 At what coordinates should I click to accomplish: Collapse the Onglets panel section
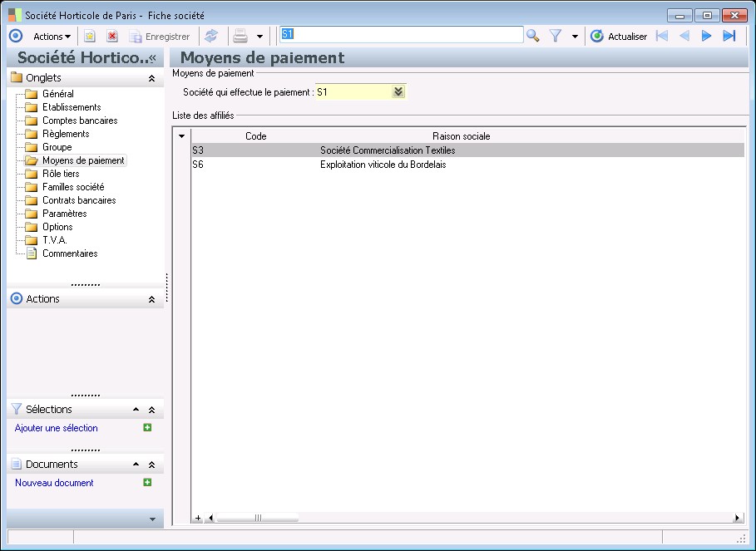click(x=151, y=78)
